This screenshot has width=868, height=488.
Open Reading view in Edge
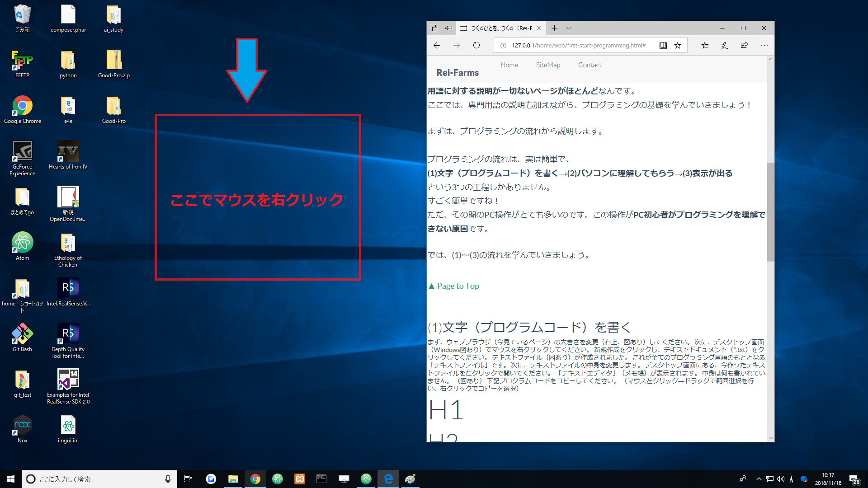click(x=663, y=45)
